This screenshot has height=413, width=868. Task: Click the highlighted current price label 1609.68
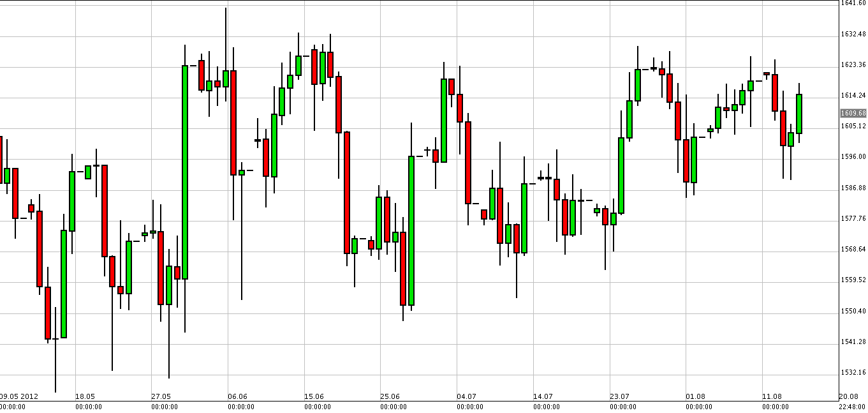853,114
